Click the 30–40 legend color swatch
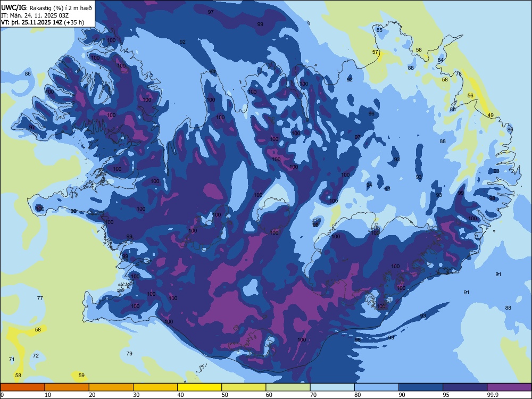 (x=155, y=387)
